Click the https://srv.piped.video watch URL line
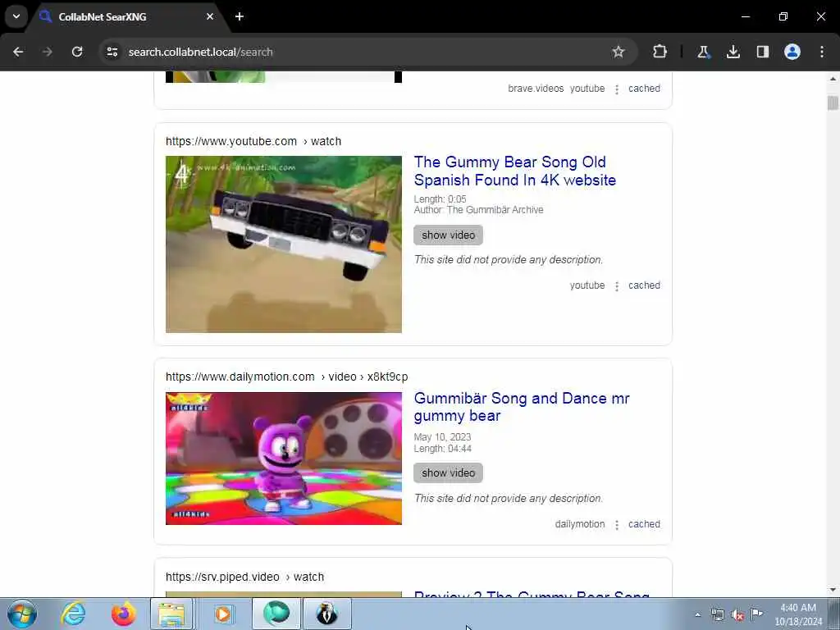 [x=244, y=577]
